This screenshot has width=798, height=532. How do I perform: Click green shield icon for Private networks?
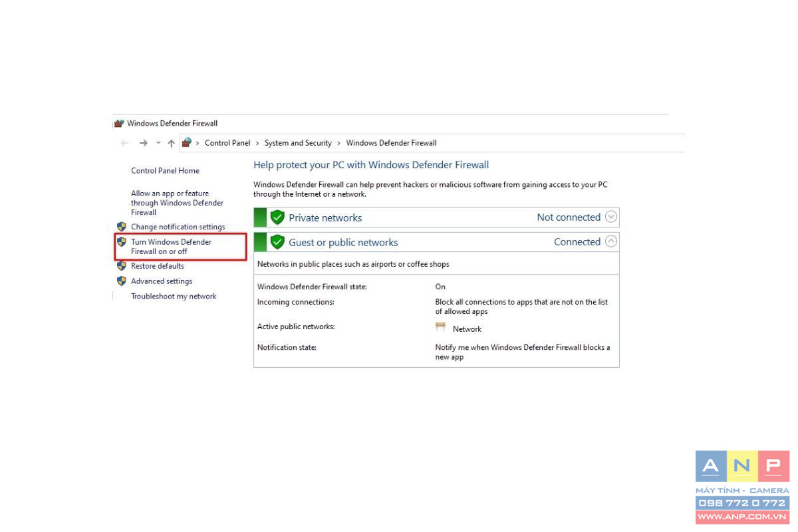pos(277,217)
